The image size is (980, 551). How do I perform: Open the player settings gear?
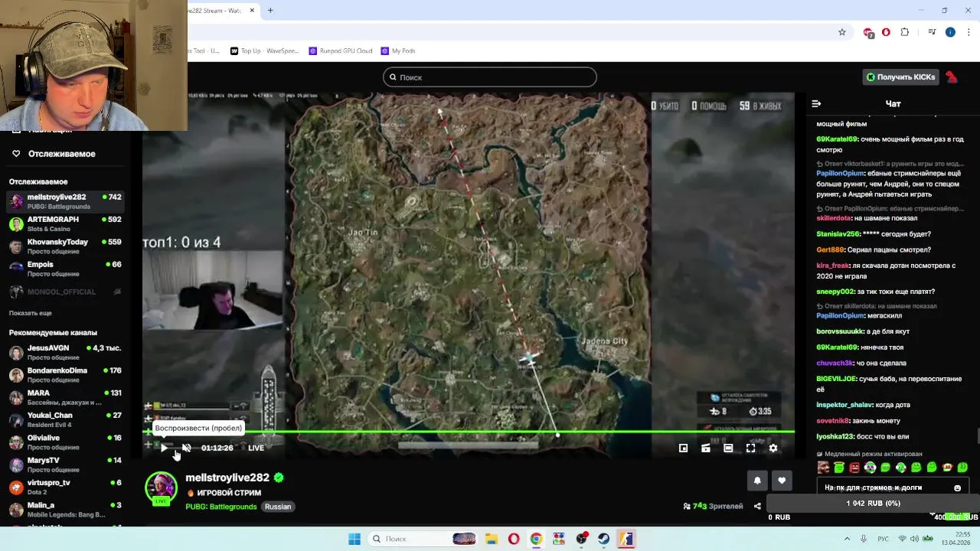tap(773, 448)
